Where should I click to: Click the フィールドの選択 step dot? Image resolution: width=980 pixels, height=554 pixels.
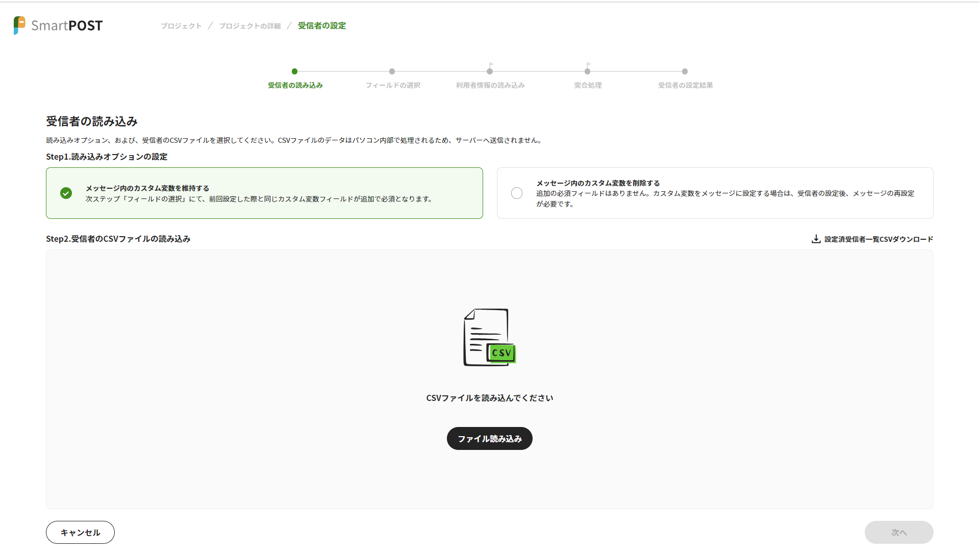(x=392, y=71)
